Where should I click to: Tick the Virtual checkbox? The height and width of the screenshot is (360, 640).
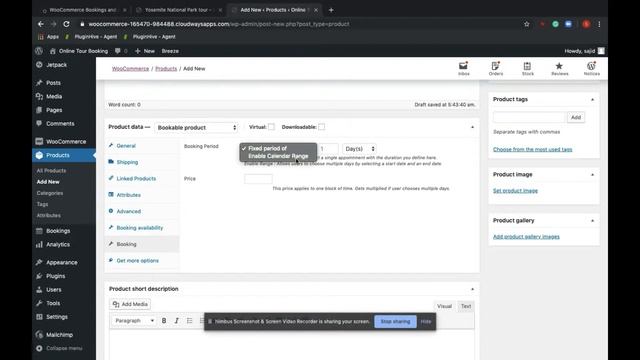coord(271,127)
